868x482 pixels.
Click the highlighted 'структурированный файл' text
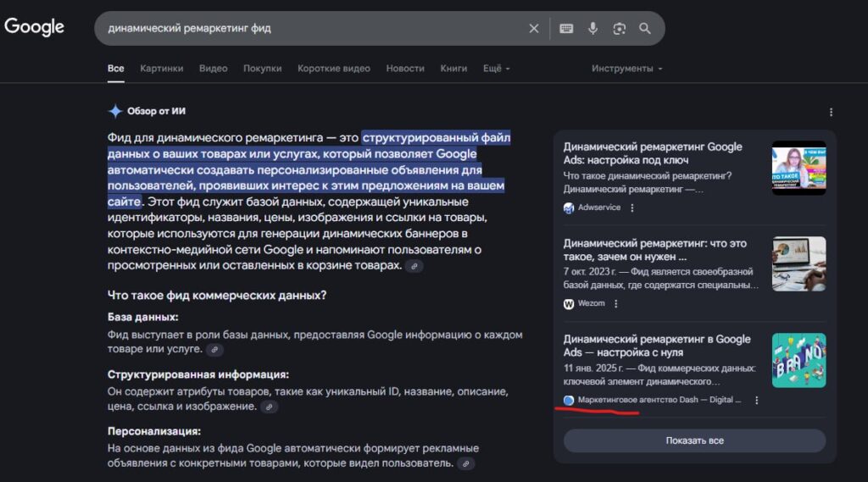pyautogui.click(x=437, y=137)
